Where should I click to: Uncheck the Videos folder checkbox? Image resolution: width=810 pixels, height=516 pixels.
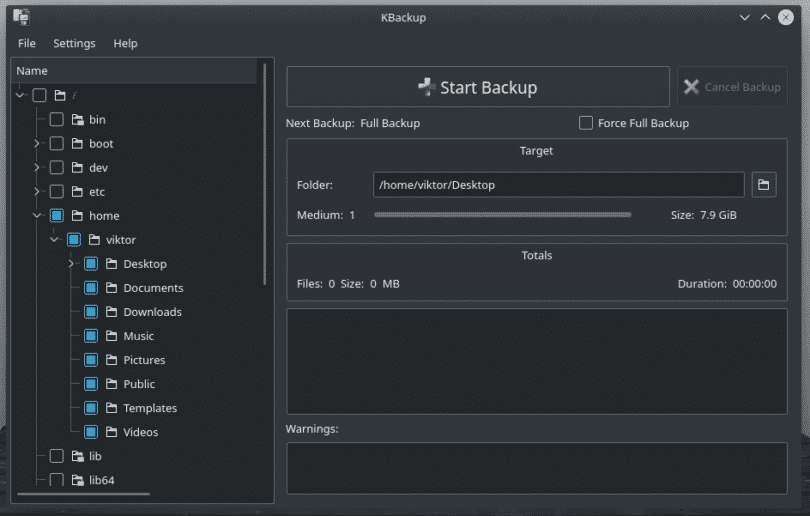91,432
